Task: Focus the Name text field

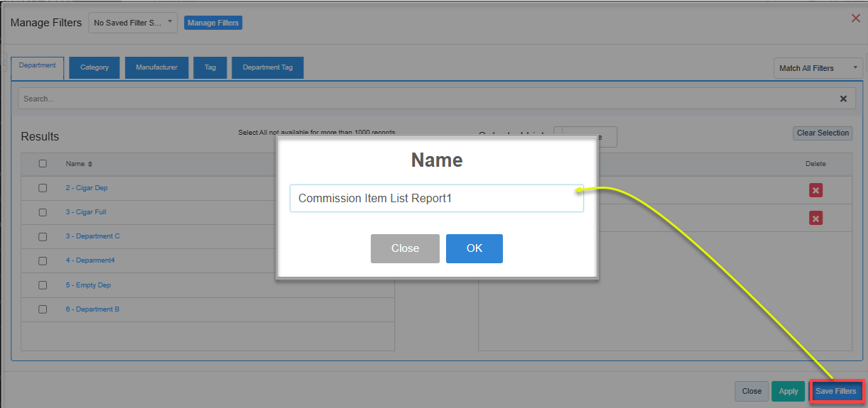Action: click(x=436, y=198)
